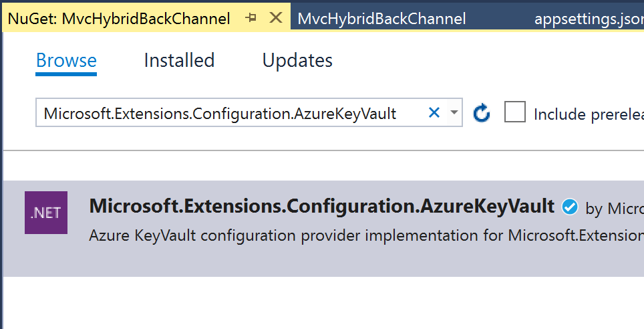Click the purple .NET package icon
This screenshot has width=644, height=329.
(46, 213)
